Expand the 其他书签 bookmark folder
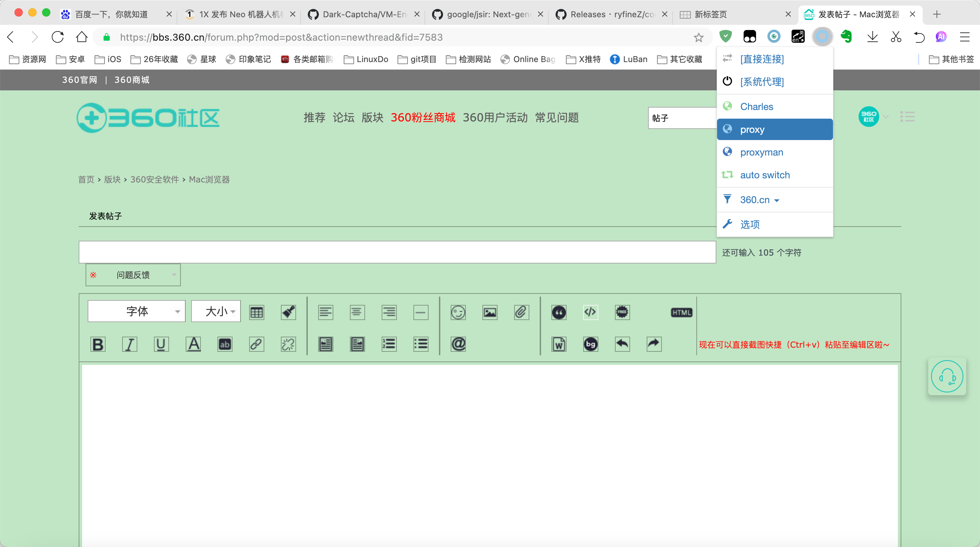This screenshot has width=980, height=547. (951, 59)
